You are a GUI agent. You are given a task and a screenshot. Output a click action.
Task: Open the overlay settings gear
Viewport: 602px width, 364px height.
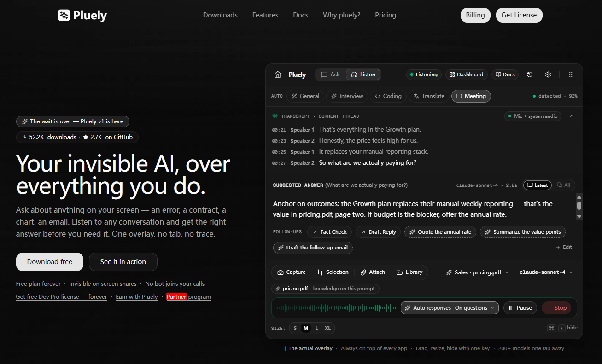[548, 75]
